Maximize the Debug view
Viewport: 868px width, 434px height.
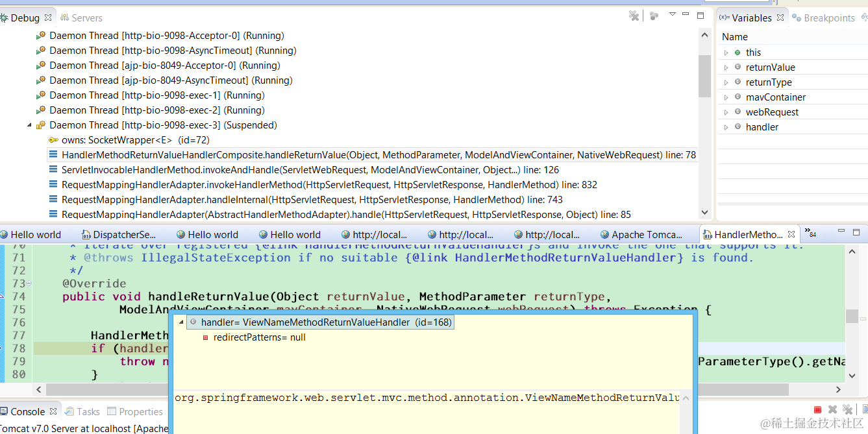[701, 15]
